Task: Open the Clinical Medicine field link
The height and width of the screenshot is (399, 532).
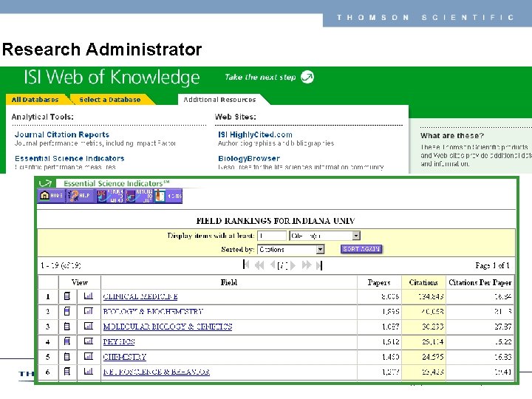Action: point(140,296)
